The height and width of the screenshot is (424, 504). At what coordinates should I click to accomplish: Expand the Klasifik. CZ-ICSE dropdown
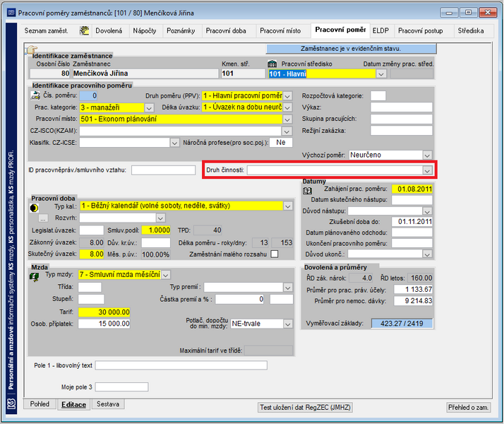pos(174,143)
